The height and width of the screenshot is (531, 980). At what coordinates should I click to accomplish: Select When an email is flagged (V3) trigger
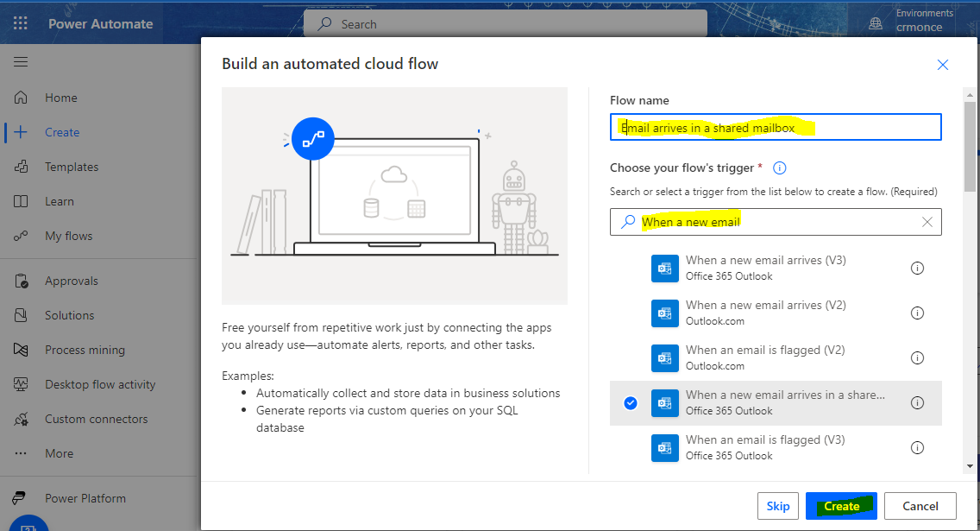pyautogui.click(x=776, y=448)
